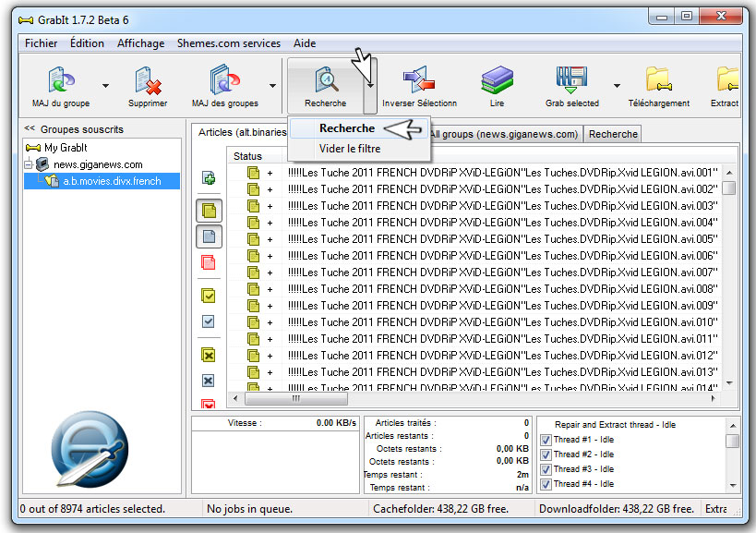Collapse the news.giganews.com tree node
This screenshot has height=533, width=756.
pos(29,164)
